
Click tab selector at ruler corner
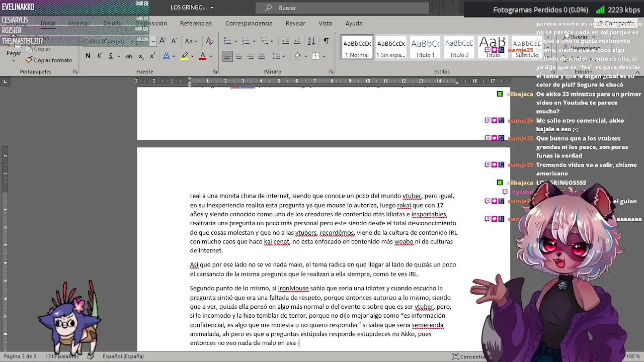[5, 81]
